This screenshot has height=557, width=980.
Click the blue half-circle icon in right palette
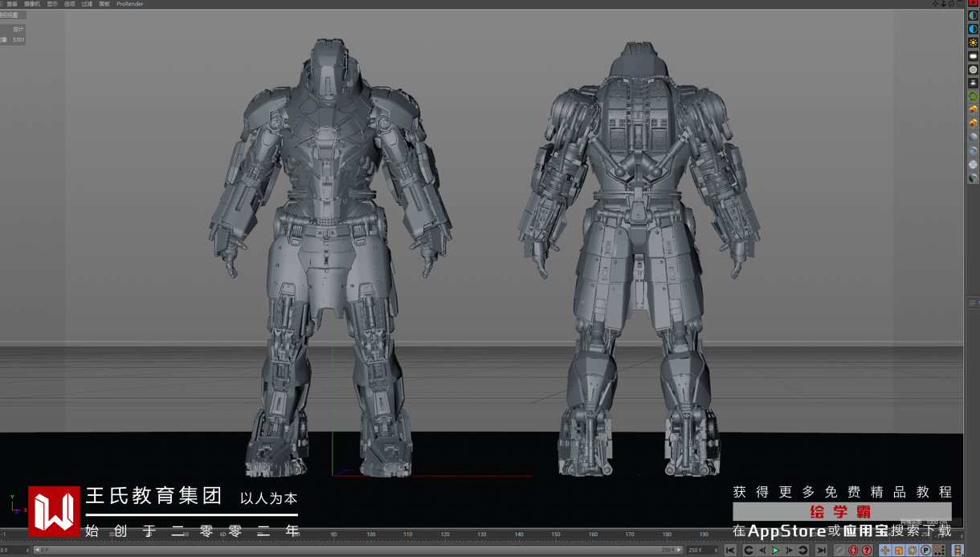coord(973,29)
